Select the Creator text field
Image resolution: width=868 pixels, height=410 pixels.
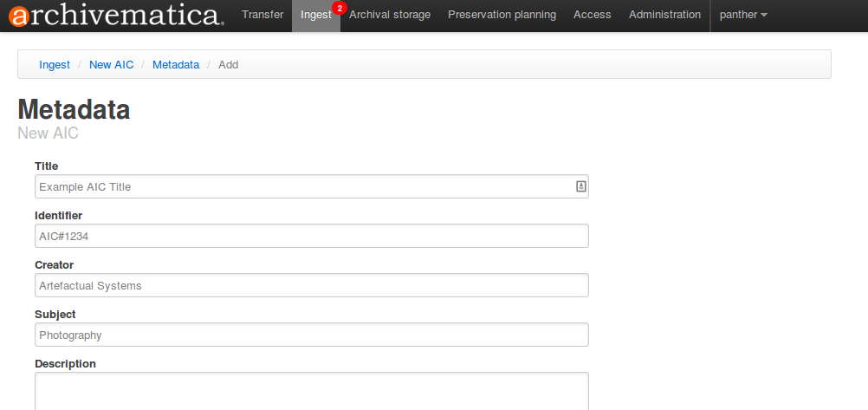[x=312, y=285]
